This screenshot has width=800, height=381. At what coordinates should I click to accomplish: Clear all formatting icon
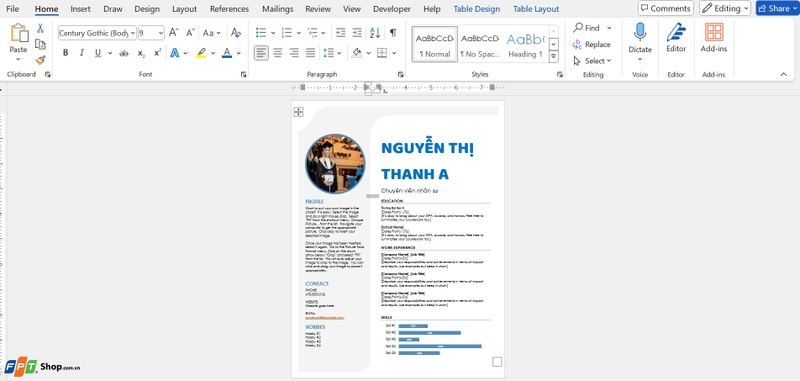click(235, 33)
